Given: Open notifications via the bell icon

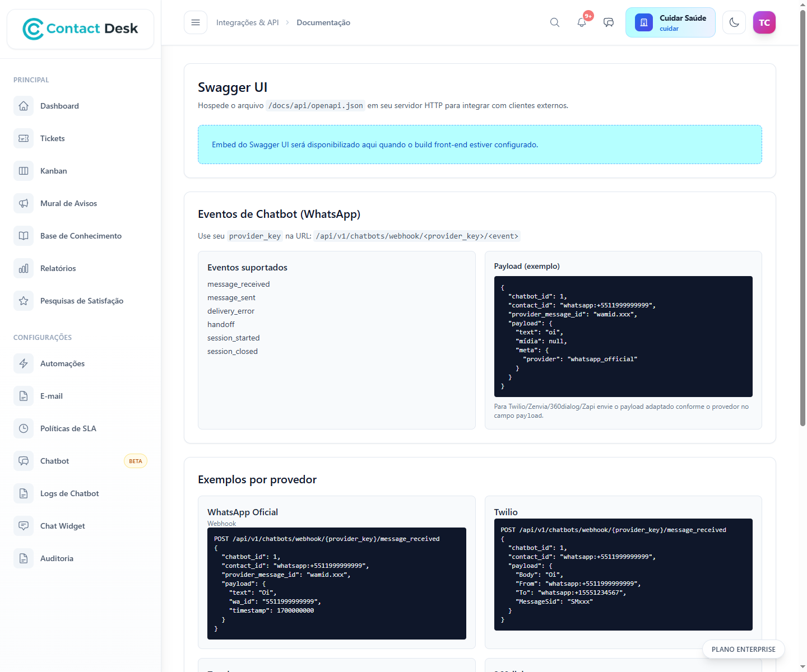Looking at the screenshot, I should [582, 22].
